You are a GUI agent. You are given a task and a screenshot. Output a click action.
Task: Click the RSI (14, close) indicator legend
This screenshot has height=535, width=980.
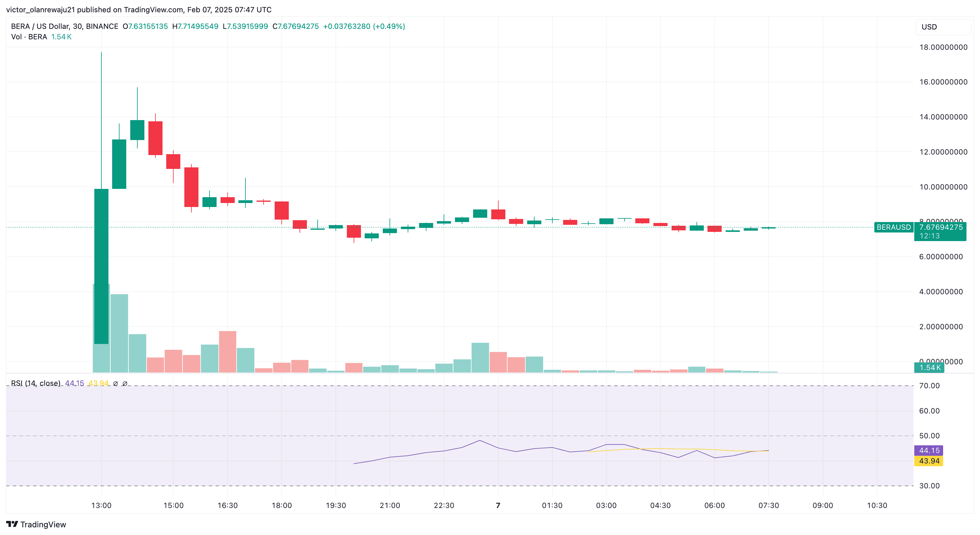point(36,383)
